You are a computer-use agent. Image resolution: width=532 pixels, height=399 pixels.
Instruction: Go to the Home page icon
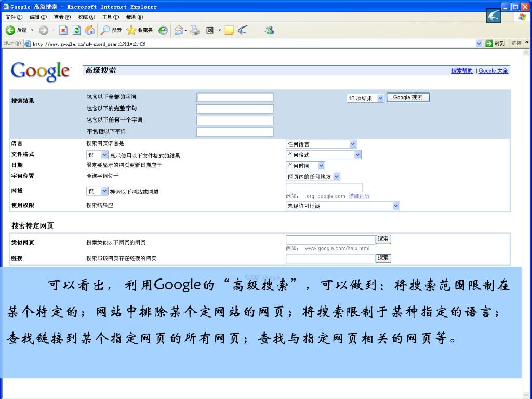click(x=90, y=30)
